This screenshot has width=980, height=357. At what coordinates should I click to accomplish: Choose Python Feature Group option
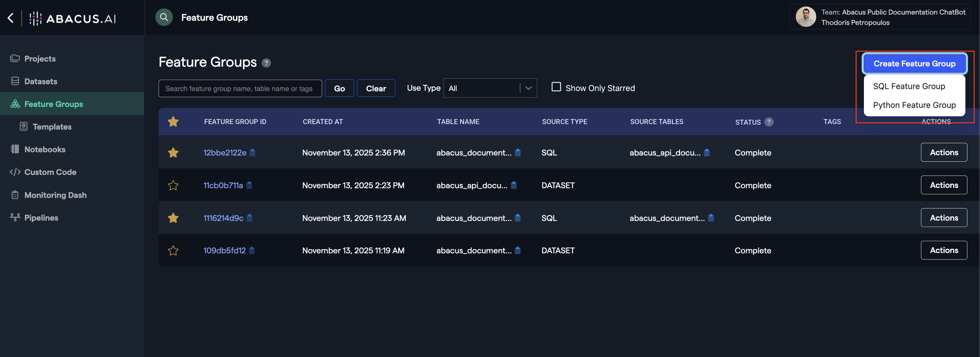tap(914, 105)
